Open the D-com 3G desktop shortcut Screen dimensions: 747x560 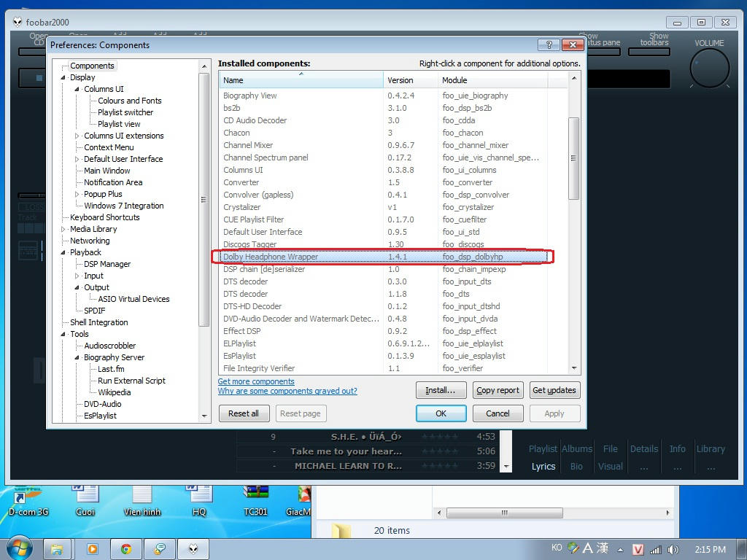coord(28,502)
